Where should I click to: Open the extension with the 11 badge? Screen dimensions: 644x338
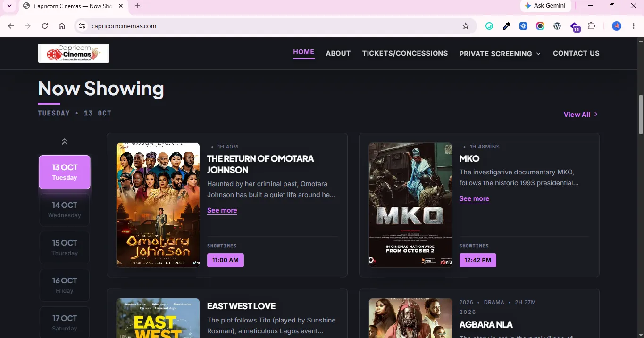pyautogui.click(x=575, y=26)
